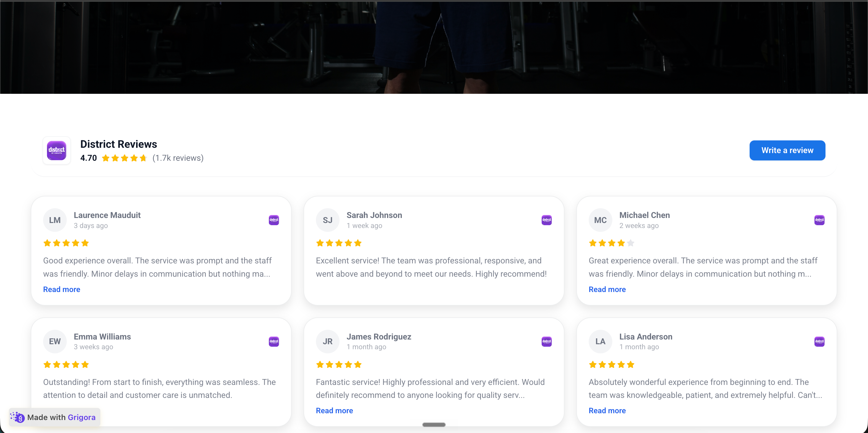
Task: Click Sarah Johnson's five-star rating
Action: [x=339, y=243]
